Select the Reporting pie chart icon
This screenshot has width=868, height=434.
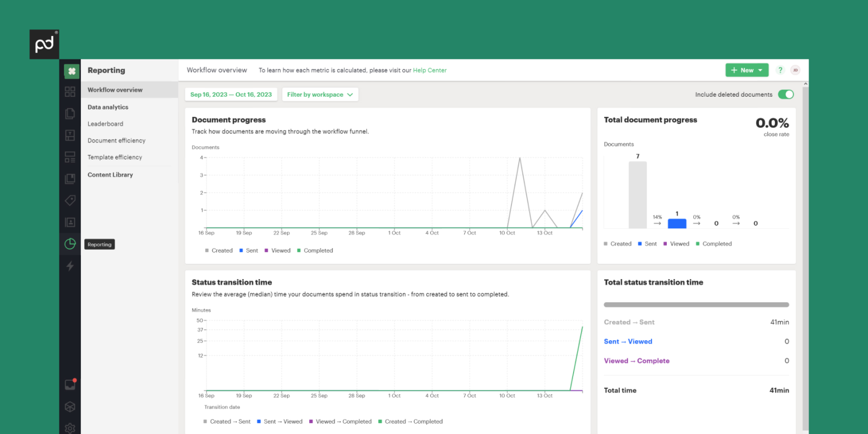pyautogui.click(x=70, y=244)
